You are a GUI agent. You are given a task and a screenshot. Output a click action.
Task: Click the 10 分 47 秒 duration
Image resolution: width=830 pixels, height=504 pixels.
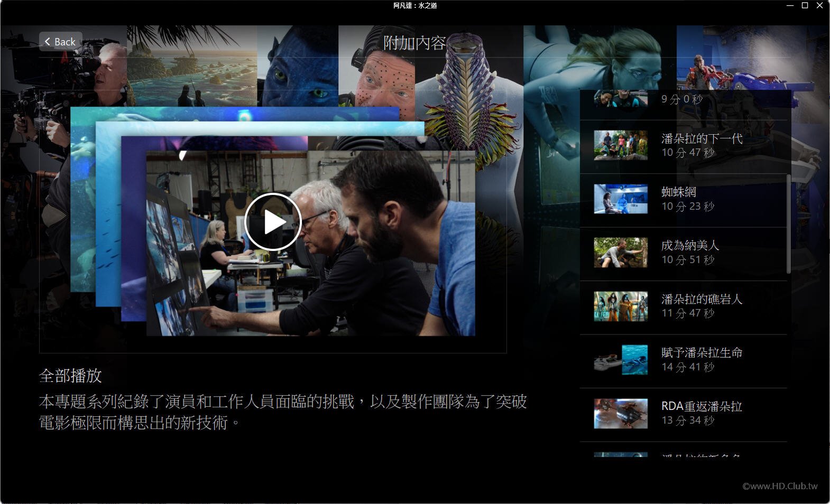click(x=688, y=153)
